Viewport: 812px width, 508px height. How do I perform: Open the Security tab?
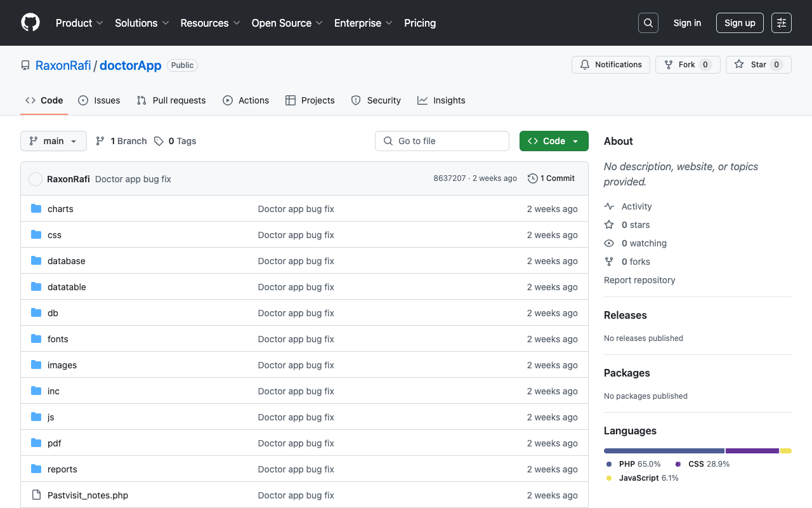(376, 100)
